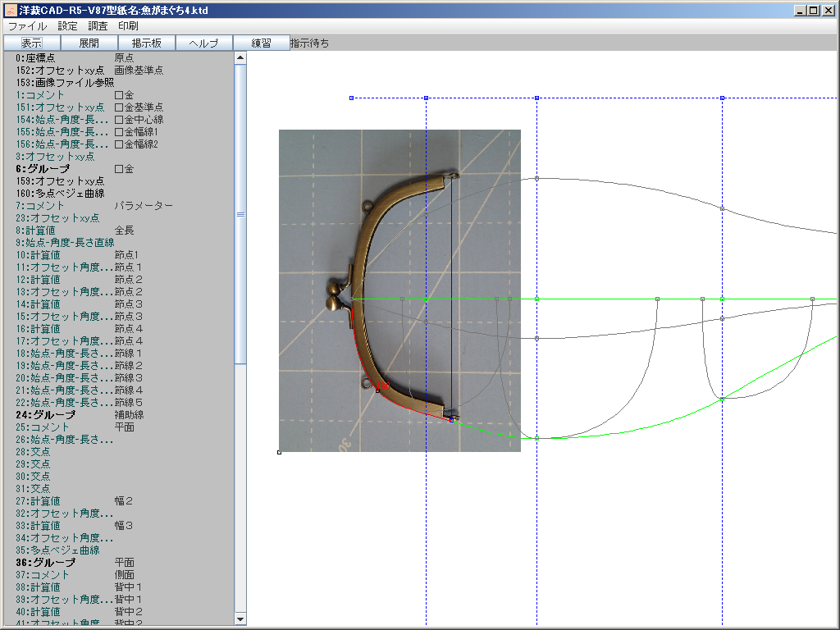This screenshot has height=630, width=840.
Task: Select row 38:計算値 背中1
Action: click(x=80, y=587)
